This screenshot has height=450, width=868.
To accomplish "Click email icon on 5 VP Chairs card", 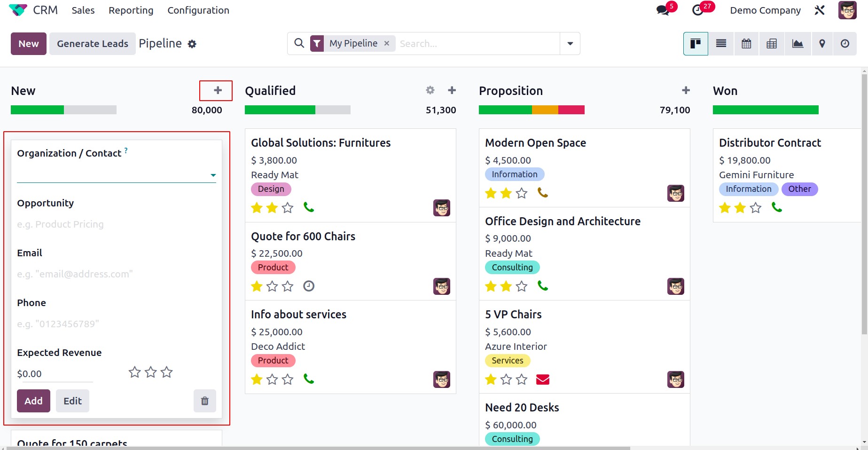I will coord(543,379).
